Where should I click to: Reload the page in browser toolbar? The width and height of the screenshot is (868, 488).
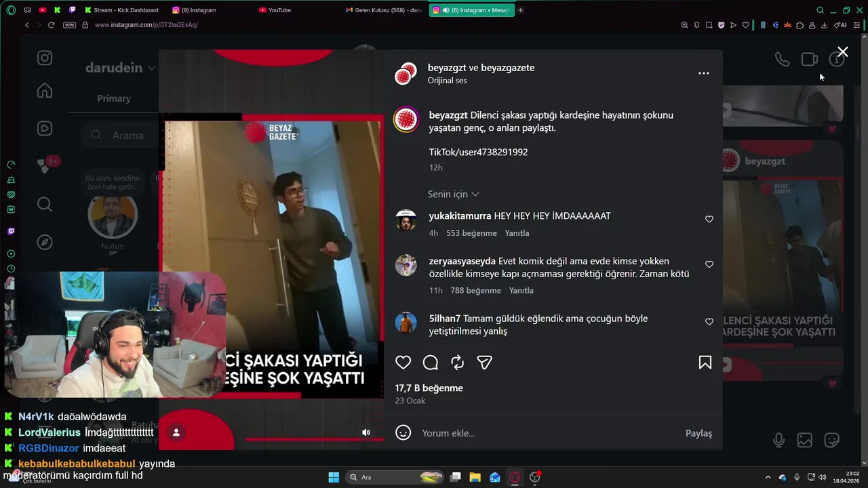click(x=51, y=25)
